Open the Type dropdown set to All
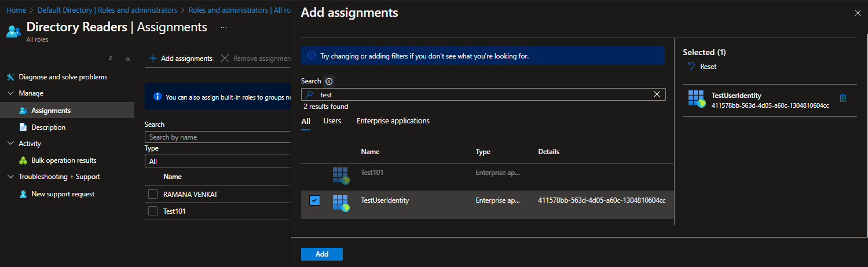Screen dimensions: 868x267 tap(217, 162)
